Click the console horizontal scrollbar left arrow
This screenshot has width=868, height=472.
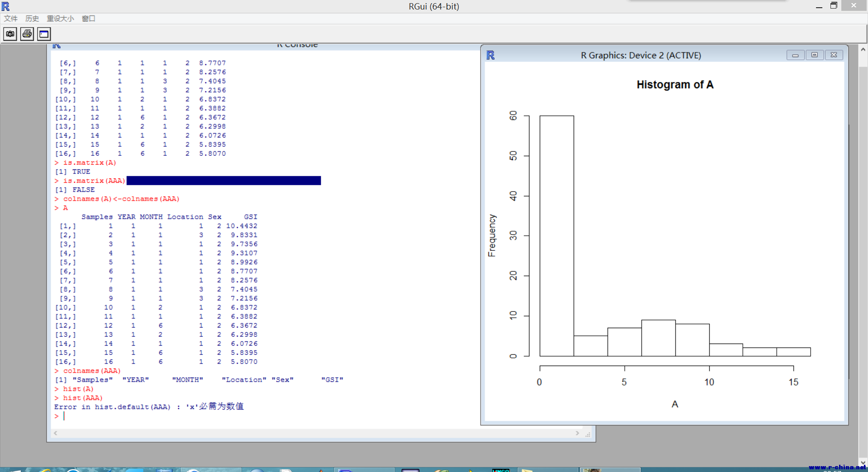(56, 433)
